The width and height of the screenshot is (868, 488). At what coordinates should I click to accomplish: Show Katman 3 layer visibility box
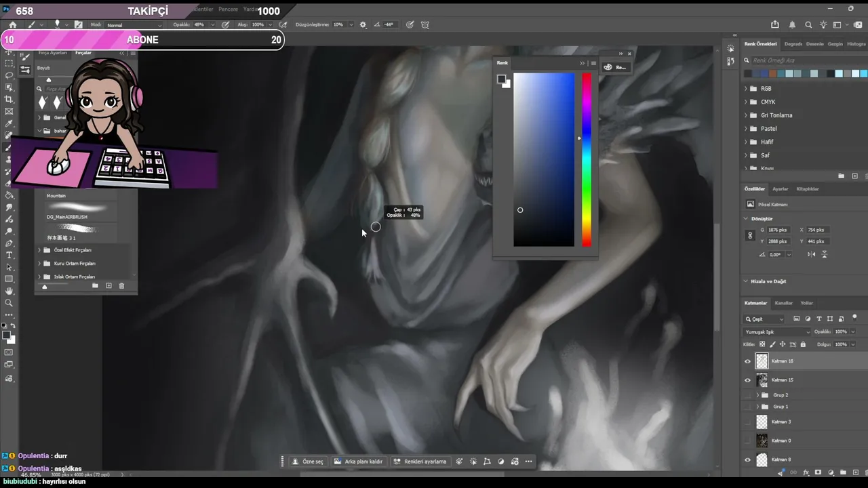(x=748, y=422)
